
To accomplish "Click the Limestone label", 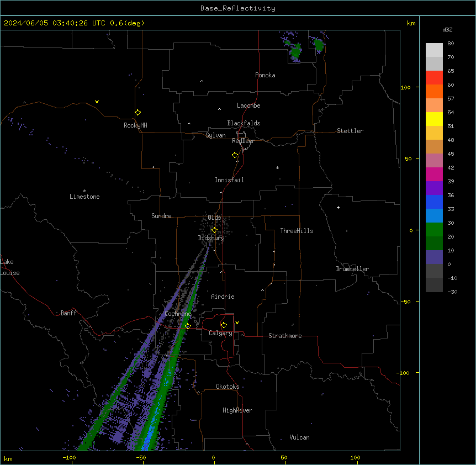I will click(84, 197).
